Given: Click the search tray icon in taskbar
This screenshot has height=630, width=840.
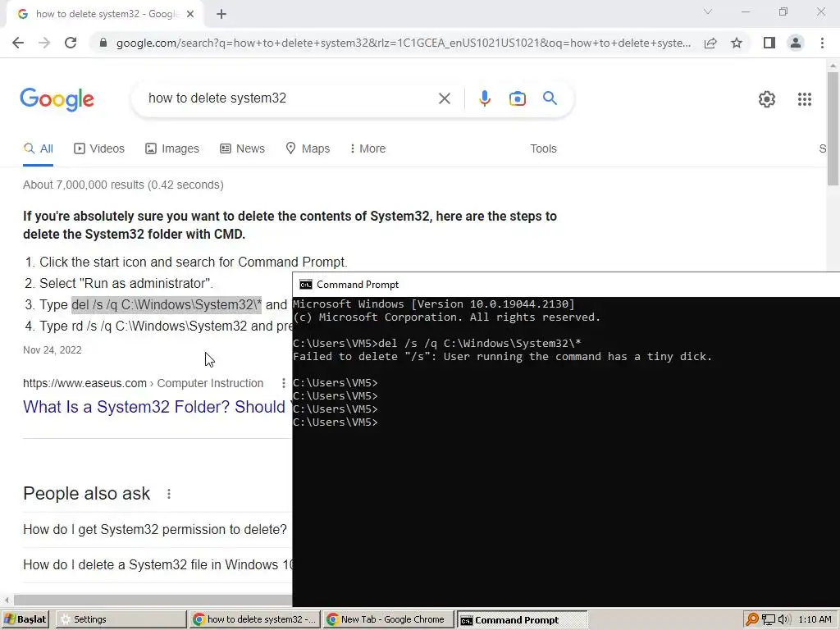Looking at the screenshot, I should pyautogui.click(x=752, y=619).
